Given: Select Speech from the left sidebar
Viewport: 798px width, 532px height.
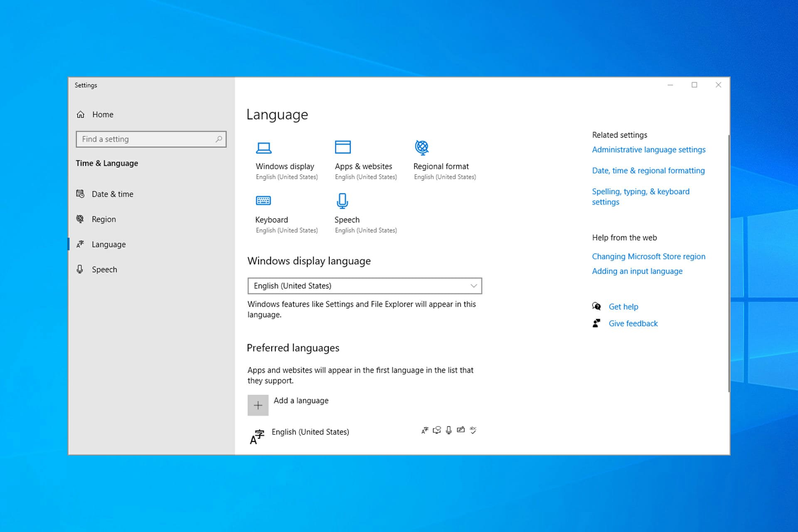Looking at the screenshot, I should (x=104, y=269).
